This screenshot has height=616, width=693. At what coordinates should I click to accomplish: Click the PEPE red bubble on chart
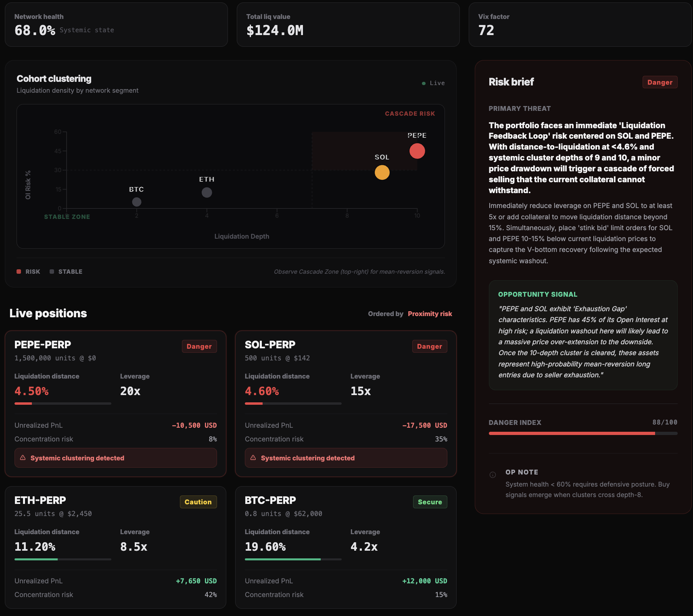pyautogui.click(x=417, y=151)
